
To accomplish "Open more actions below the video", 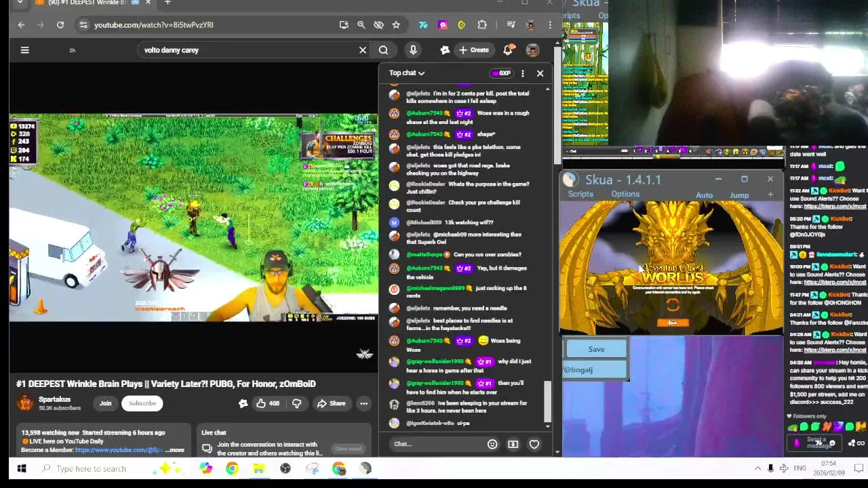I will pos(363,403).
